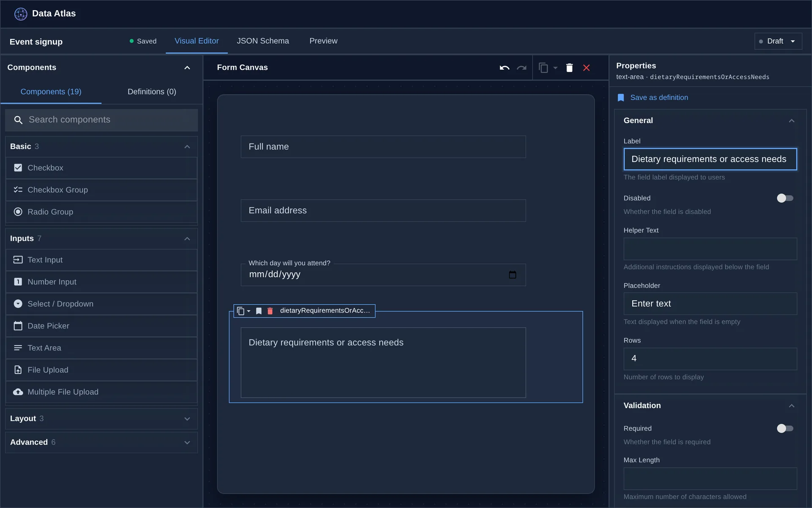
Task: Click the redo arrow in Form Canvas toolbar
Action: (521, 68)
